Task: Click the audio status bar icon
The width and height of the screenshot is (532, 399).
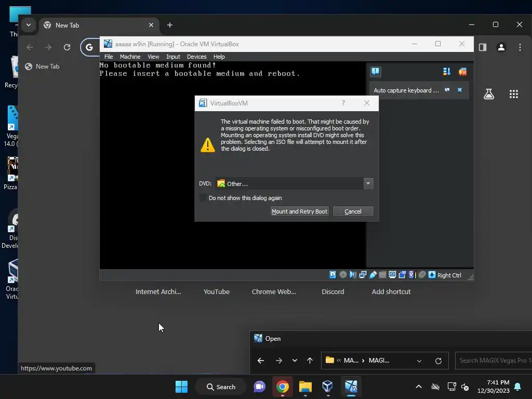Action: point(353,275)
